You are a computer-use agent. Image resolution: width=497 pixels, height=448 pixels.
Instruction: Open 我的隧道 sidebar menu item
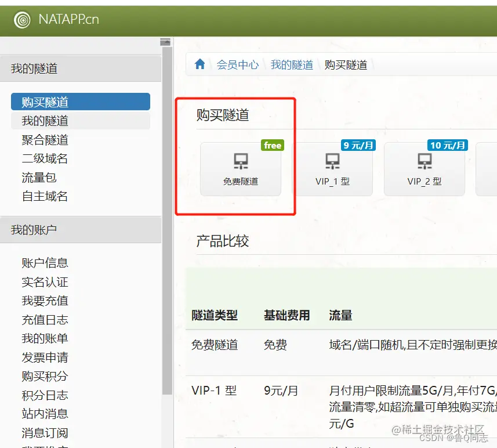(81, 121)
